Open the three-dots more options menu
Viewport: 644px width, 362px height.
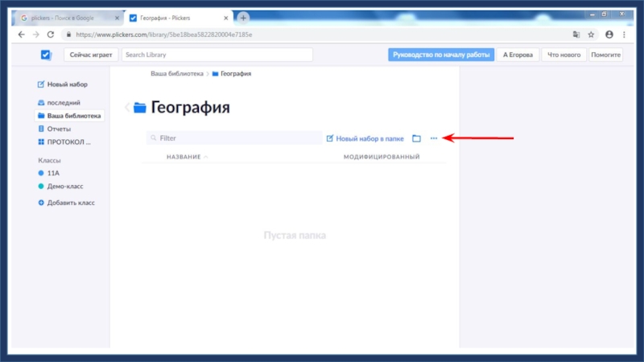point(434,138)
